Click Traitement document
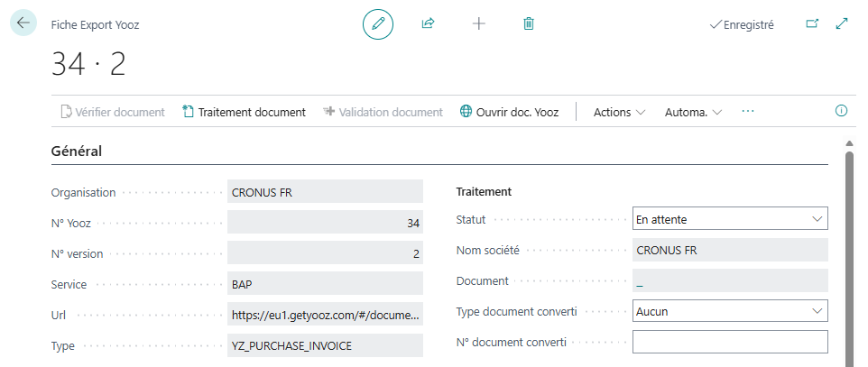 click(244, 113)
